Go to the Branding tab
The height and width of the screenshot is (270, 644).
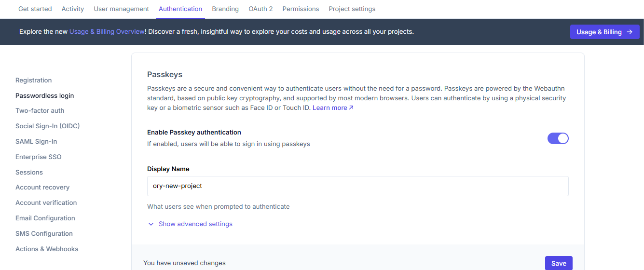[225, 9]
